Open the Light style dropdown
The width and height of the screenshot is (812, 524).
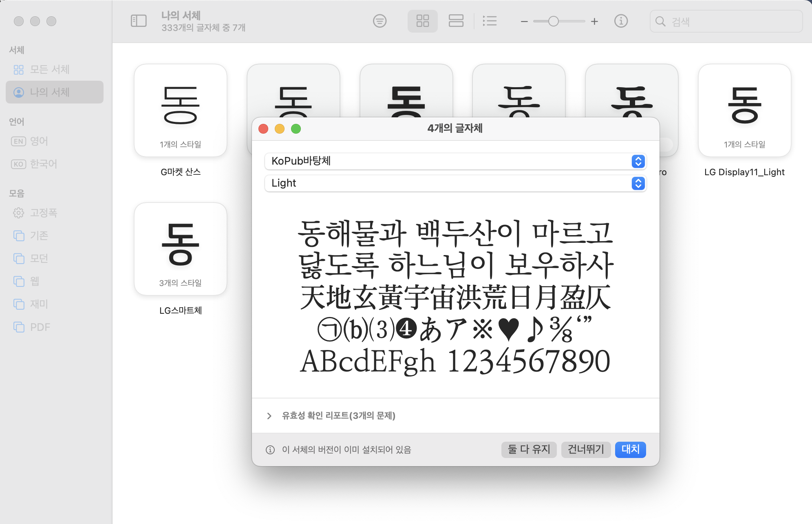point(455,183)
